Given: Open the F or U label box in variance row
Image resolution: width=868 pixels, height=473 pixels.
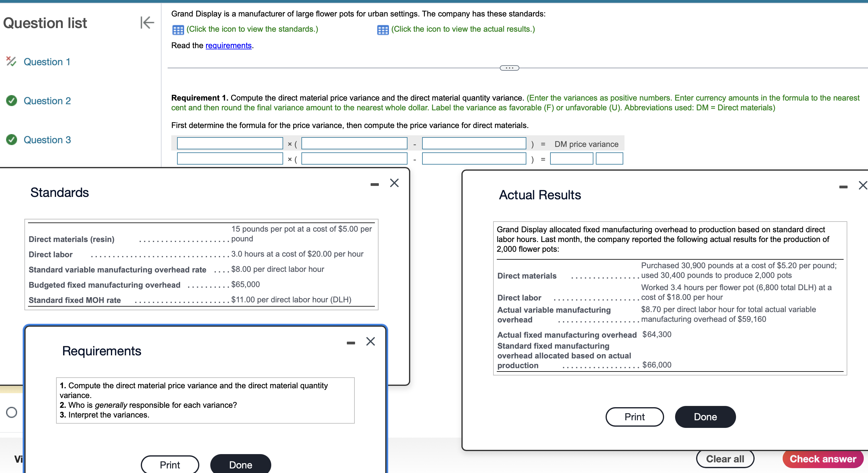Looking at the screenshot, I should (609, 158).
